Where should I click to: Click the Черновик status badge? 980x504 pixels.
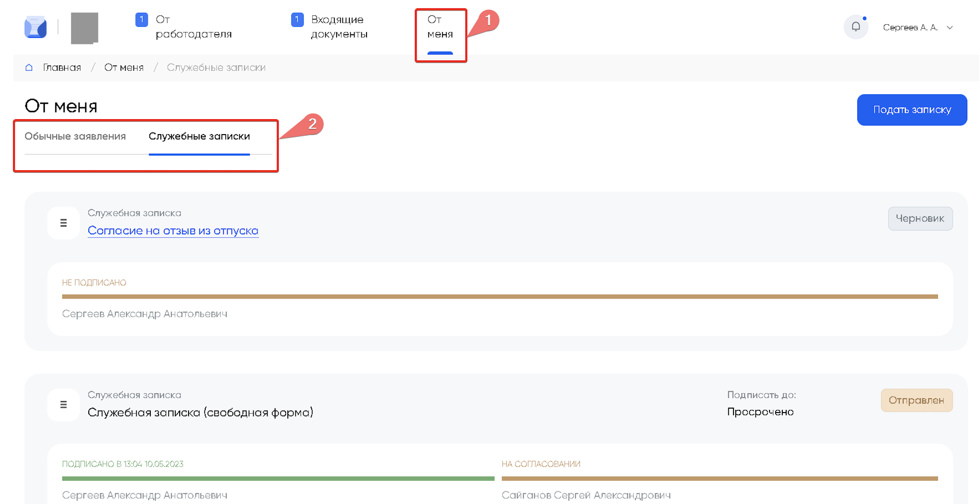click(x=920, y=219)
